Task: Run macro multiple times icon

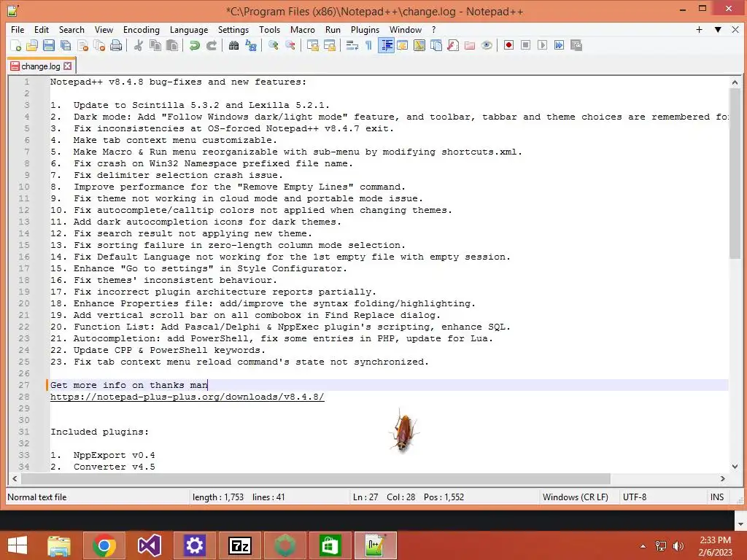Action: (x=559, y=45)
